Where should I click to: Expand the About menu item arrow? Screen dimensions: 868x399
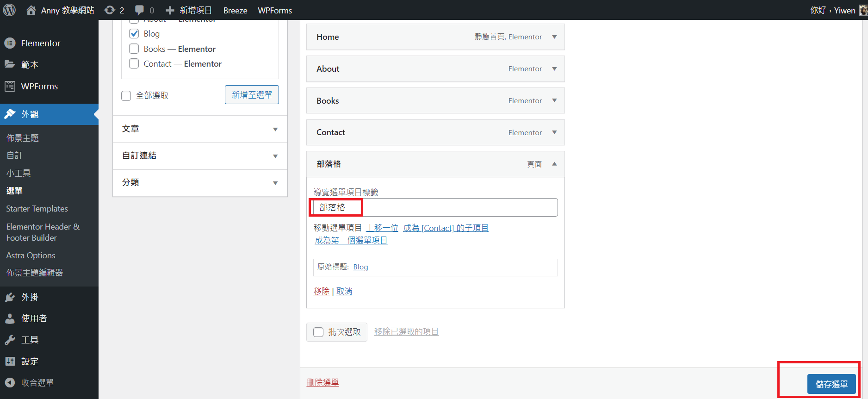click(x=554, y=69)
